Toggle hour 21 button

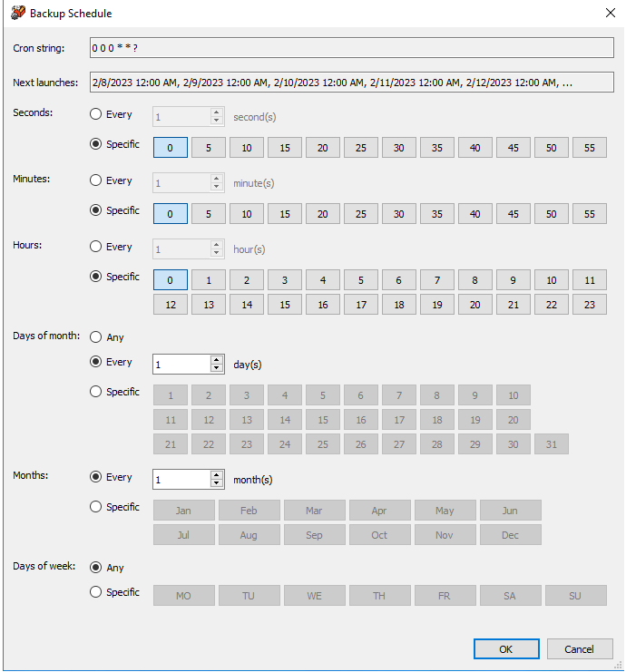pos(514,305)
